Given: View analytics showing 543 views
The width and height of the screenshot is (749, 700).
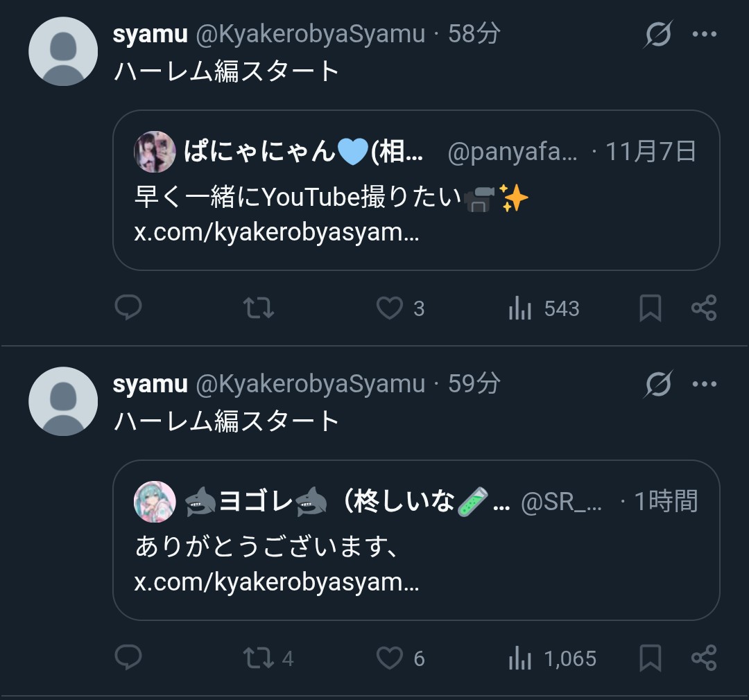Looking at the screenshot, I should tap(520, 308).
